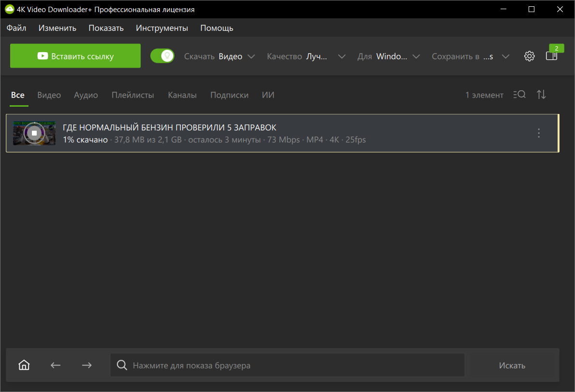Switch to the Каналы tab
Viewport: 575px width, 392px height.
[x=182, y=95]
